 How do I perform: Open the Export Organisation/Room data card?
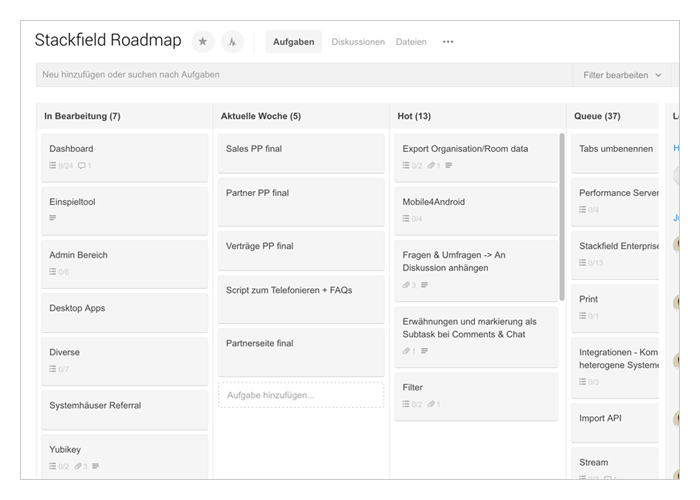(x=476, y=158)
